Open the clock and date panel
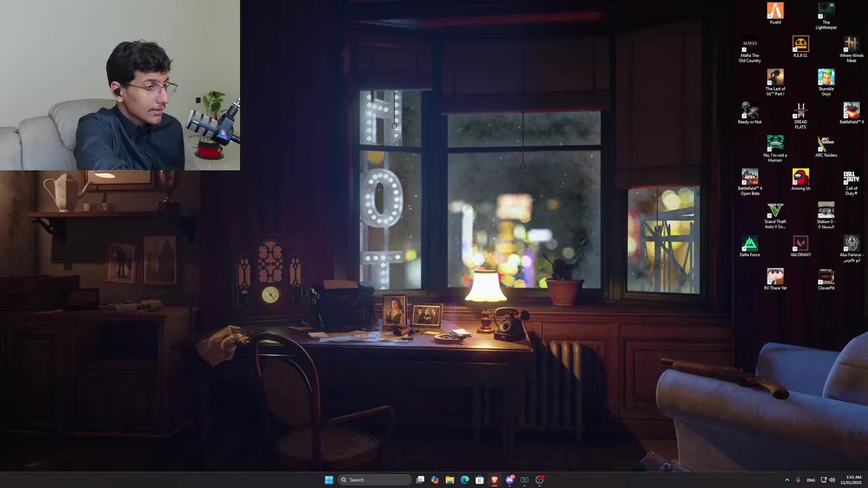This screenshot has height=488, width=868. (852, 480)
